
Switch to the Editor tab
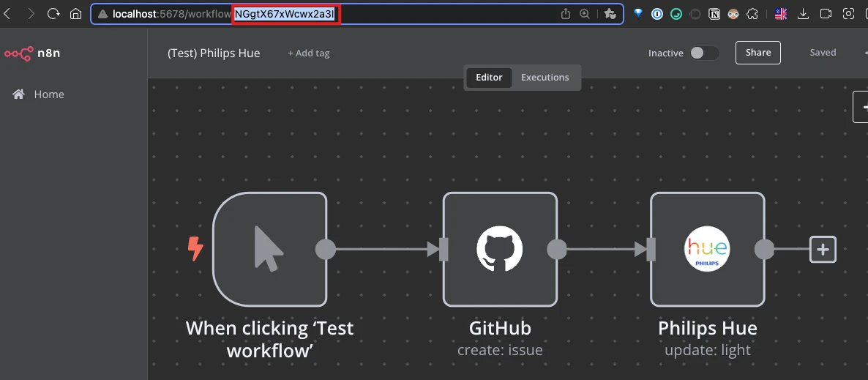tap(489, 78)
